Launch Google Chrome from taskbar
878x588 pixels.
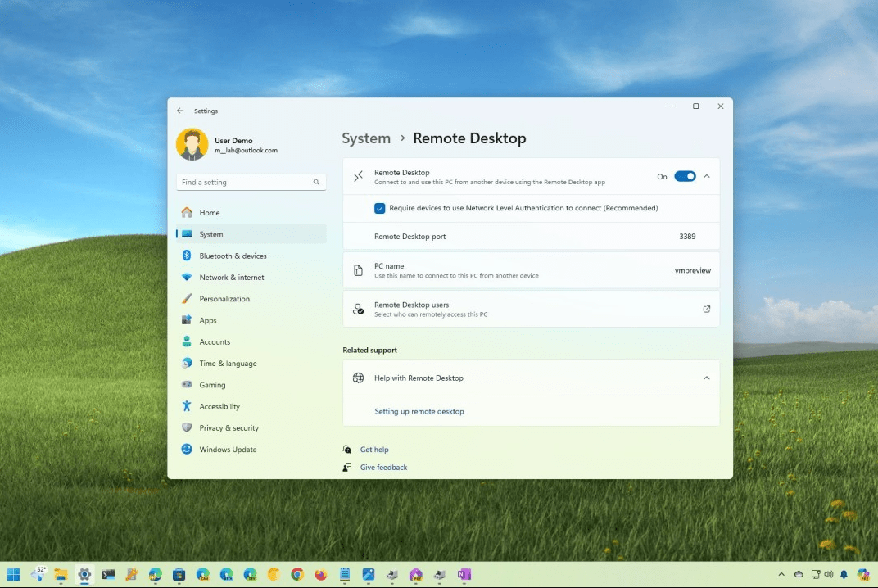tap(297, 575)
